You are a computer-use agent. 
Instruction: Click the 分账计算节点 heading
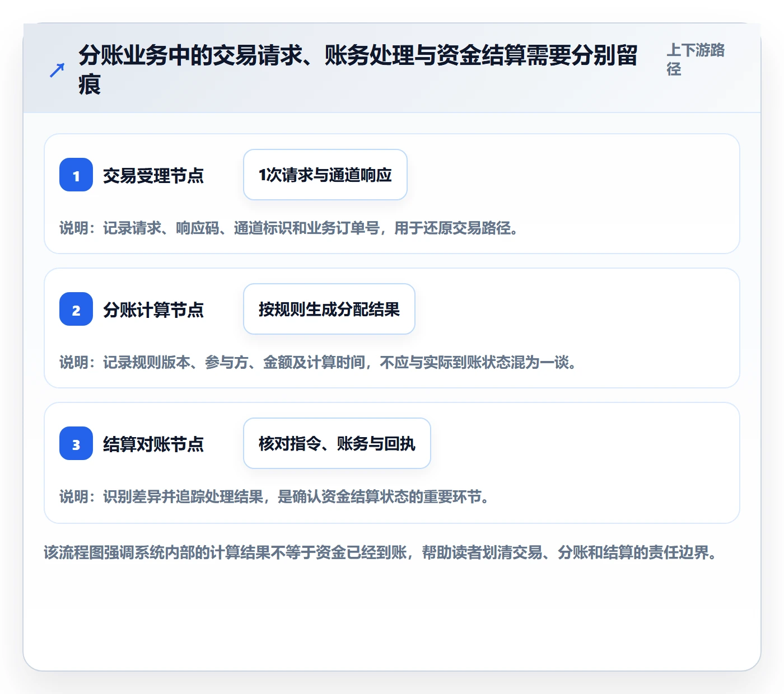click(153, 310)
